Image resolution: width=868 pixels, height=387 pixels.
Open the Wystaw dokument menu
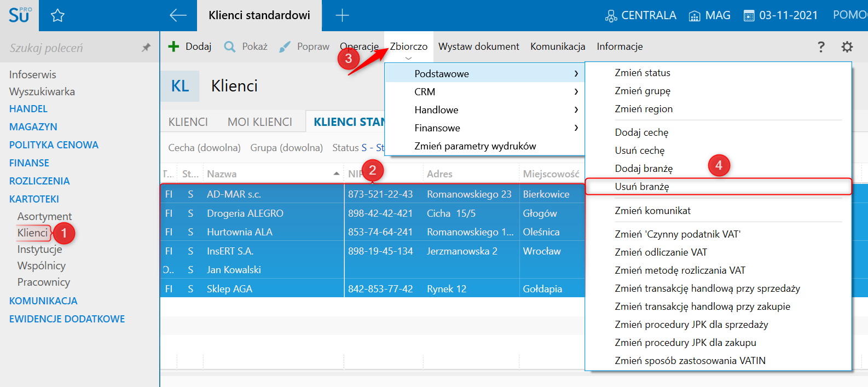pos(479,47)
